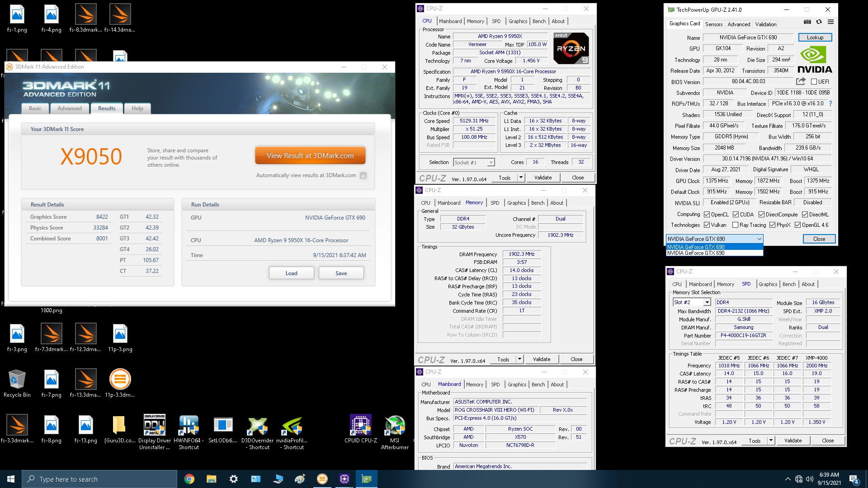Switch to Basic tab in 3DMark 11
This screenshot has height=488, width=868.
point(35,108)
